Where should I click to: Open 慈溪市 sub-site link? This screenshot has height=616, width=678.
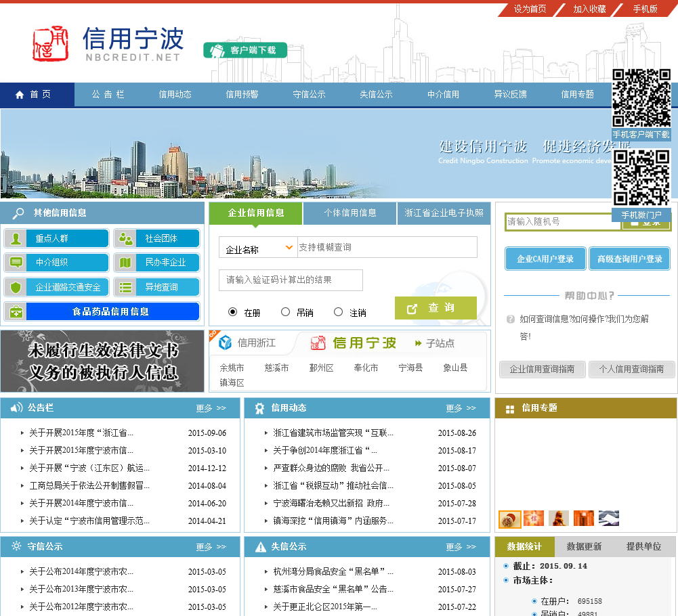click(277, 368)
